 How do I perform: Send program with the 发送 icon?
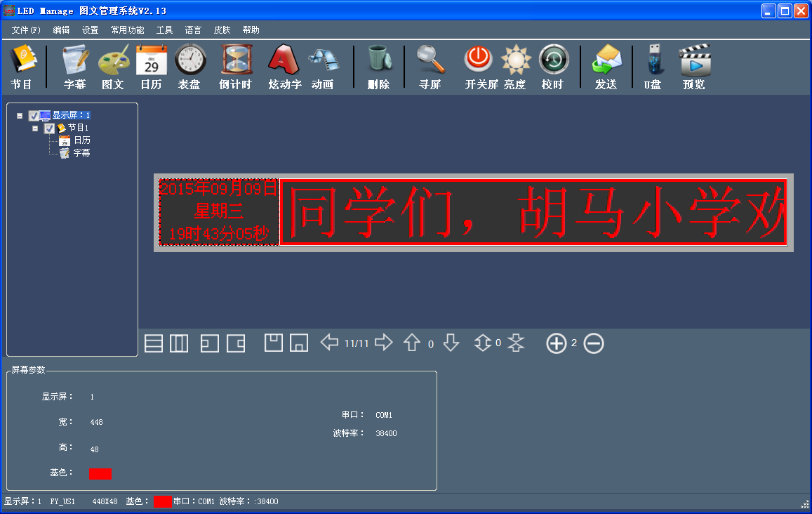click(x=606, y=62)
